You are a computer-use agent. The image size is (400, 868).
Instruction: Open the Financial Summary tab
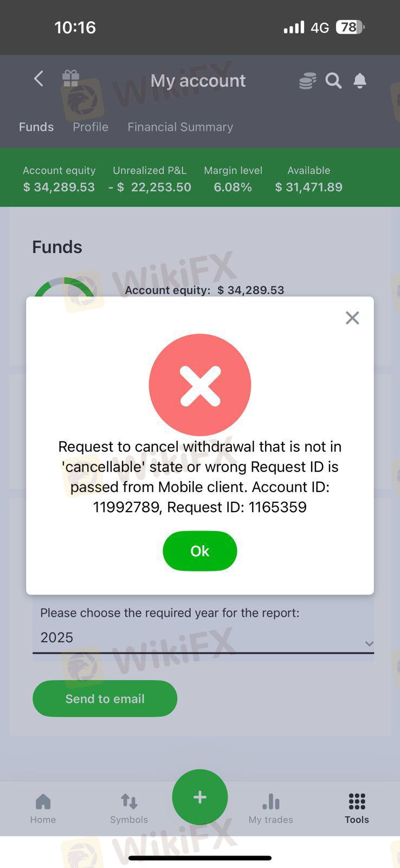click(x=180, y=127)
